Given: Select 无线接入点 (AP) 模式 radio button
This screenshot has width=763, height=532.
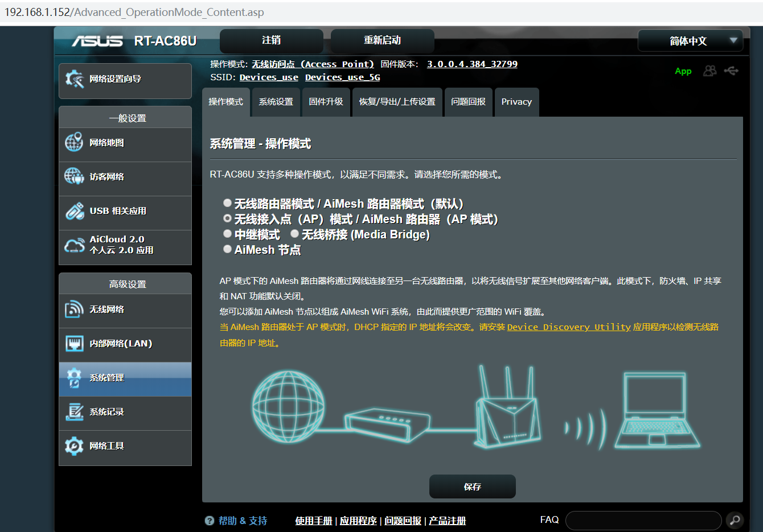Looking at the screenshot, I should pyautogui.click(x=227, y=218).
